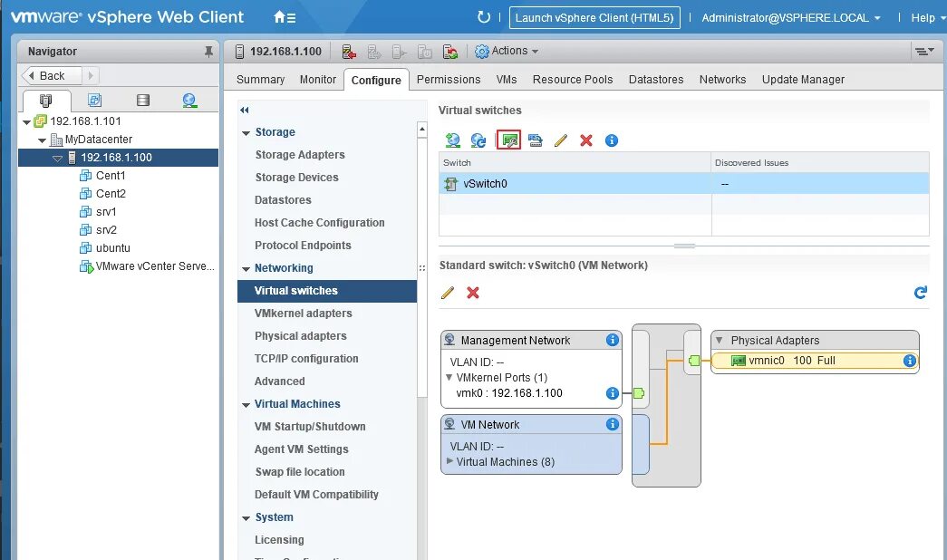947x560 pixels.
Task: Click Manage physical adapters icon (red boxed)
Action: click(508, 140)
